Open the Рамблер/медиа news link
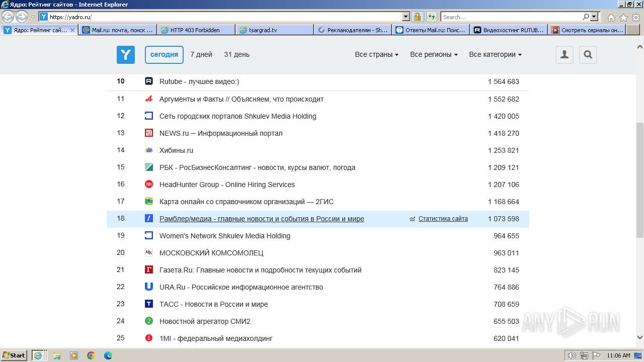This screenshot has width=644, height=362. point(262,219)
